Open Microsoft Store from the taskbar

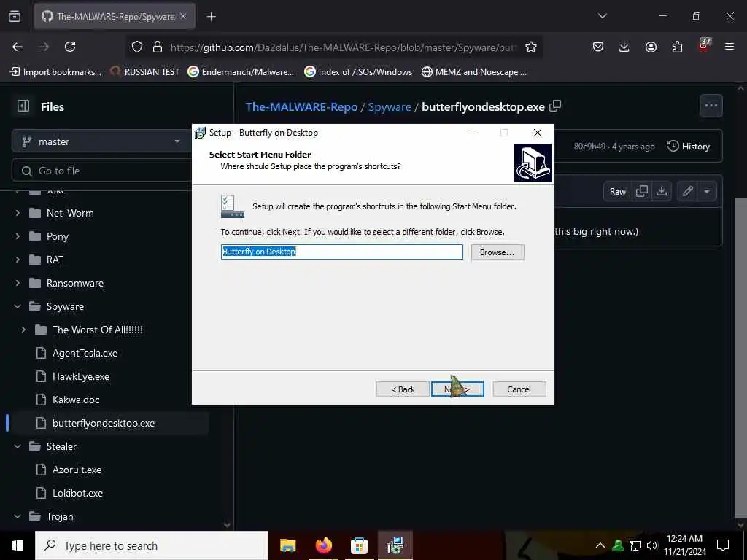coord(359,545)
